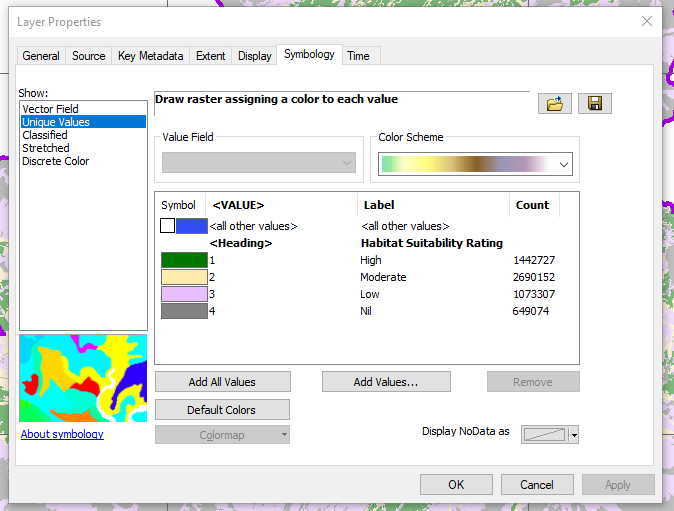
Task: Click the blue all other values swatch
Action: pos(192,226)
